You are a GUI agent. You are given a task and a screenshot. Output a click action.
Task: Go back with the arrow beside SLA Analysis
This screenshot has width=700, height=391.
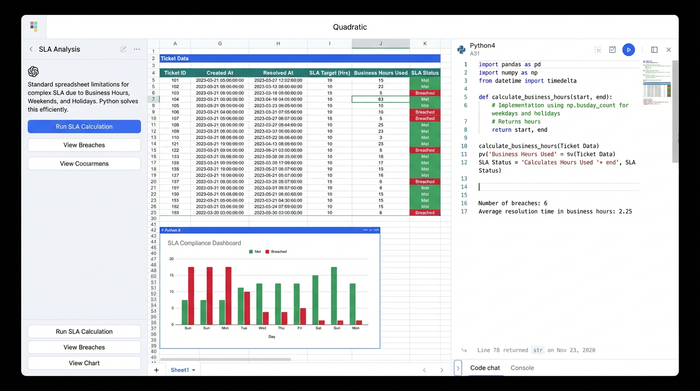(31, 49)
